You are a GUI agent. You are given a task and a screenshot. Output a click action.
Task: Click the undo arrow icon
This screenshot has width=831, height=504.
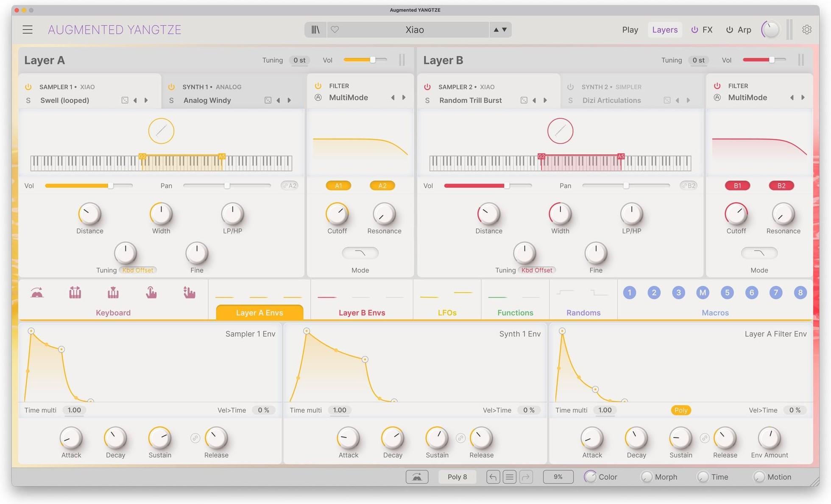pyautogui.click(x=493, y=476)
